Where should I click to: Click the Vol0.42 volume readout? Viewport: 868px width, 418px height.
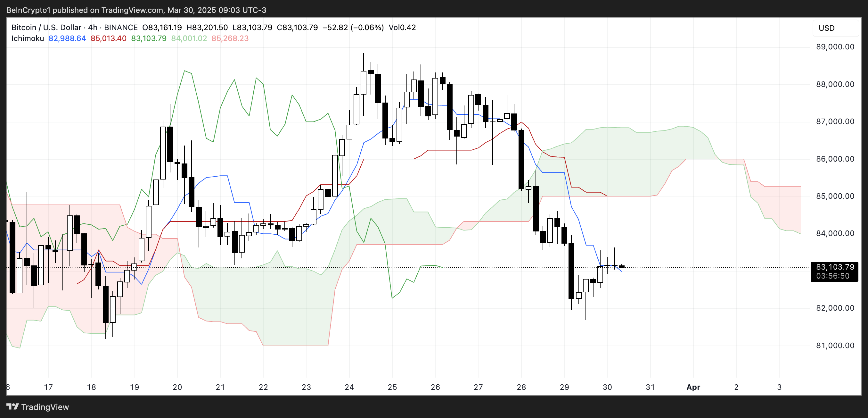pos(402,27)
